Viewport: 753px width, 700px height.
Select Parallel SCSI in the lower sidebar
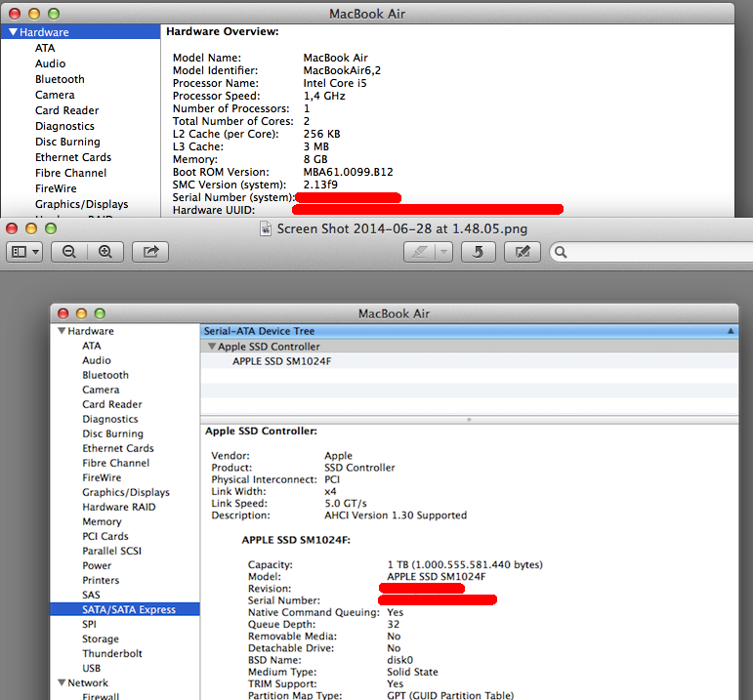tap(112, 551)
